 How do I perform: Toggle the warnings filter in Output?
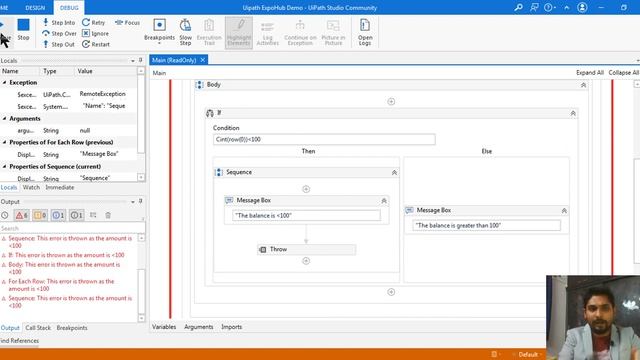pos(40,215)
